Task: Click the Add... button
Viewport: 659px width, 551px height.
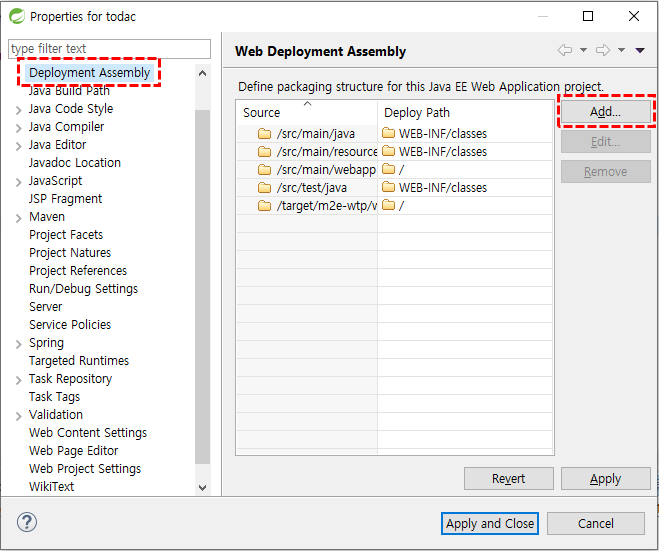Action: click(606, 112)
